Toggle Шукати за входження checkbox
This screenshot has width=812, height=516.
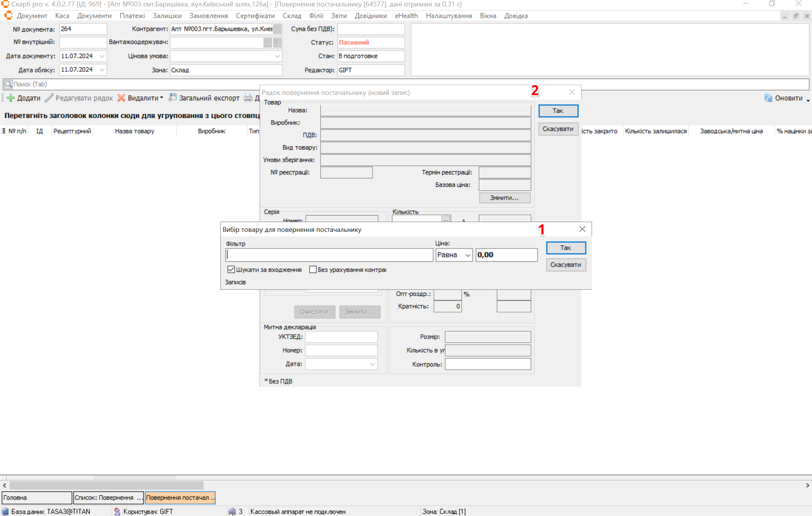coord(231,269)
